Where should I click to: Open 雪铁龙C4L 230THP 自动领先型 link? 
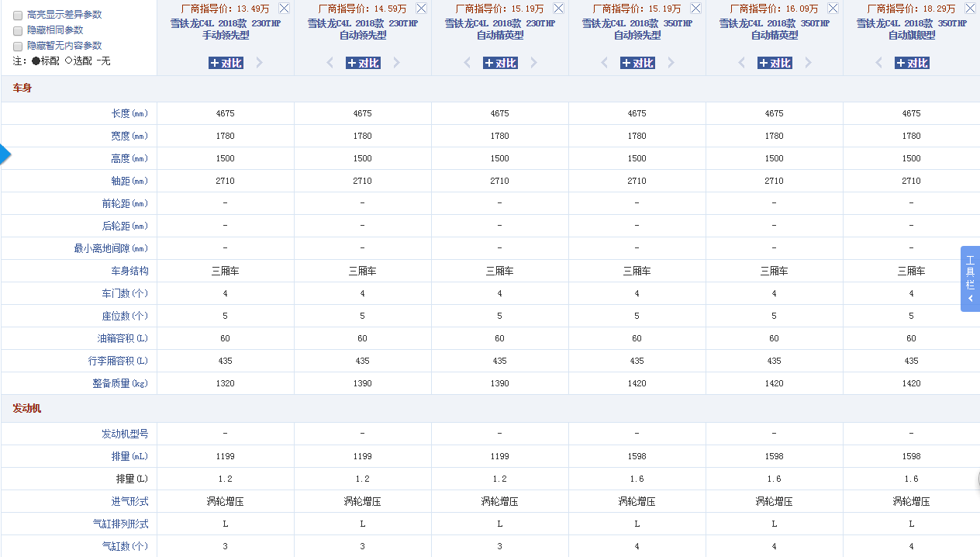(363, 29)
